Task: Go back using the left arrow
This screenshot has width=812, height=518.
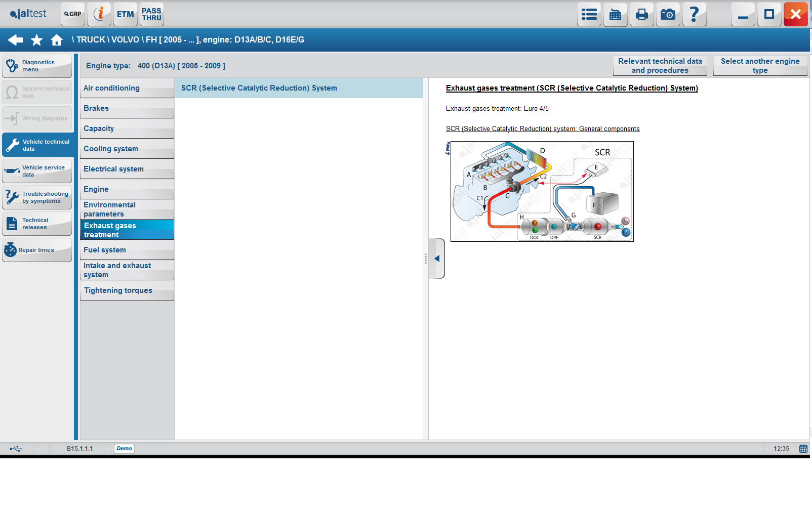Action: (15, 40)
